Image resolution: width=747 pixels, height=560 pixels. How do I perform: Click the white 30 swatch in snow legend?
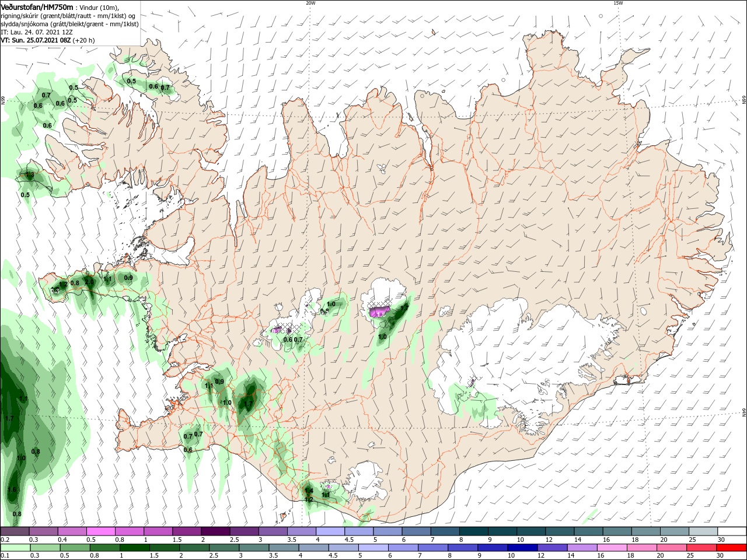[x=731, y=531]
